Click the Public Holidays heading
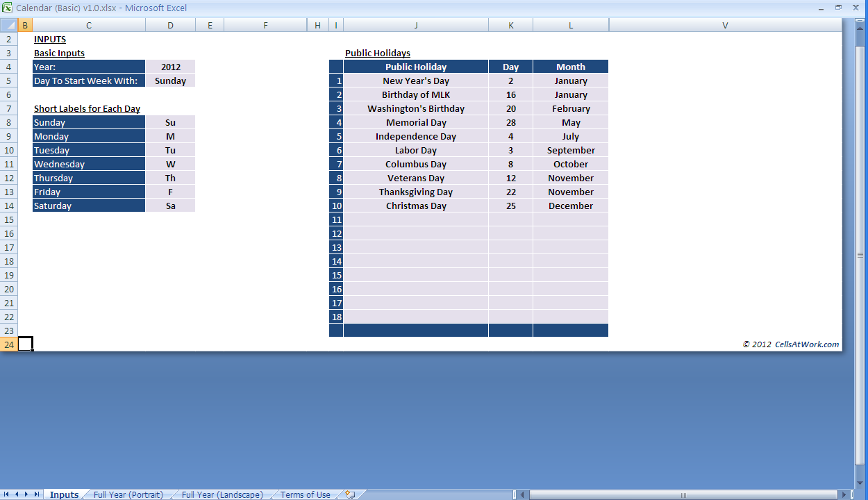Image resolution: width=868 pixels, height=500 pixels. (x=378, y=53)
